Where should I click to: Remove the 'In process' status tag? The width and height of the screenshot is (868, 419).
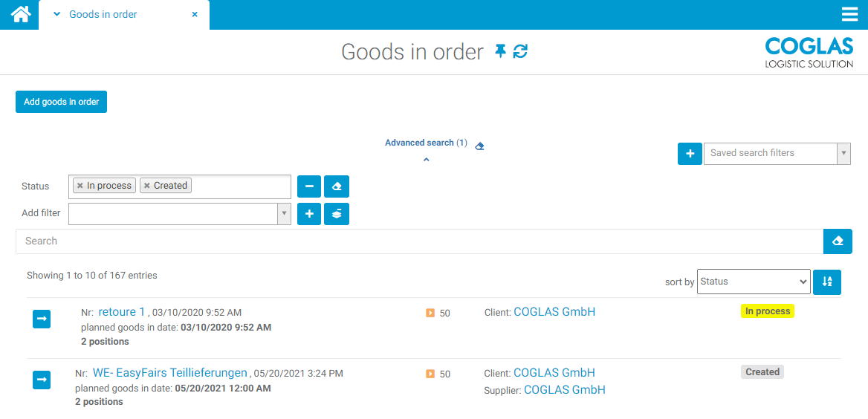click(80, 186)
